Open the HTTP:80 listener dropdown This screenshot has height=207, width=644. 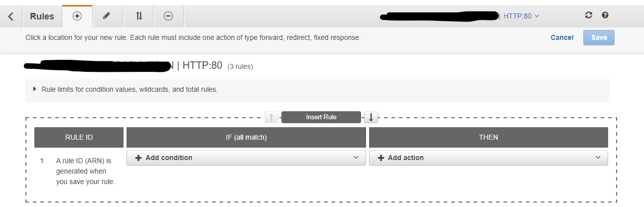point(521,16)
